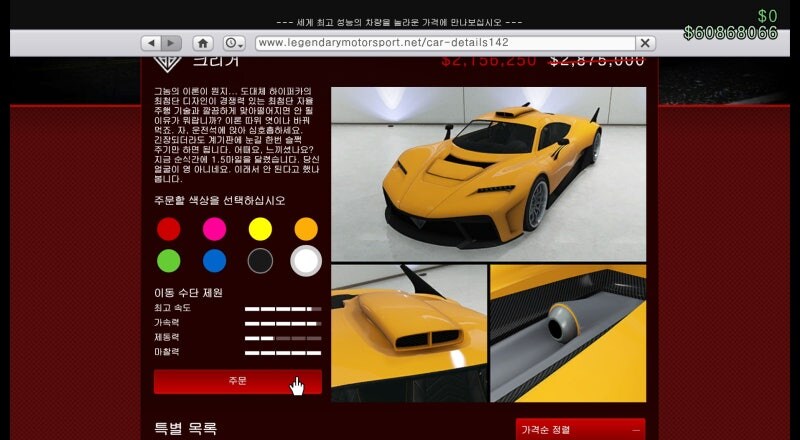Image resolution: width=800 pixels, height=440 pixels.
Task: Click the 마찰력 stat bar
Action: (x=283, y=353)
